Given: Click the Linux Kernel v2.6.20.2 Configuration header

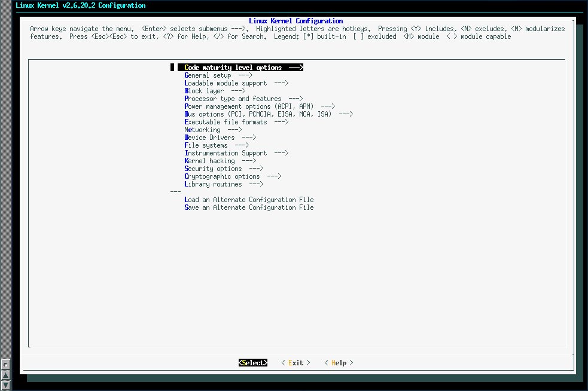Looking at the screenshot, I should [81, 5].
